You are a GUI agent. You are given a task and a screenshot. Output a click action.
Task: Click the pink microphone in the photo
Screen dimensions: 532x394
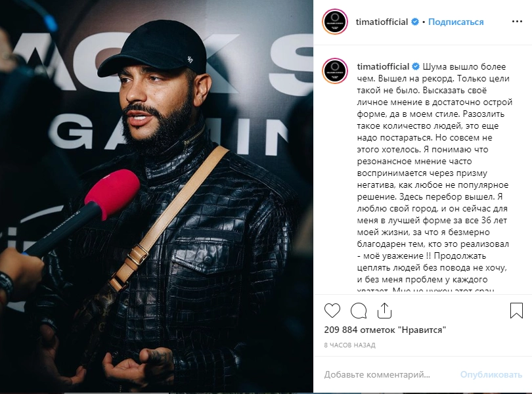[x=112, y=193]
